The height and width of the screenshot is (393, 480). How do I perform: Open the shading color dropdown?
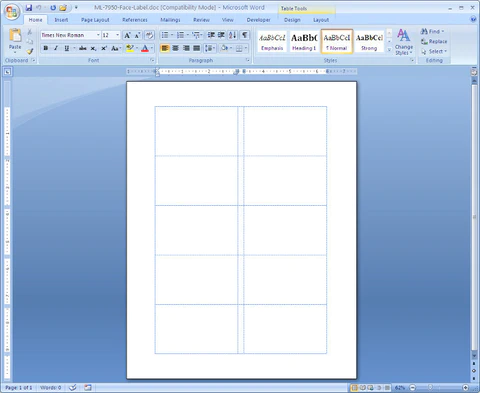[231, 48]
